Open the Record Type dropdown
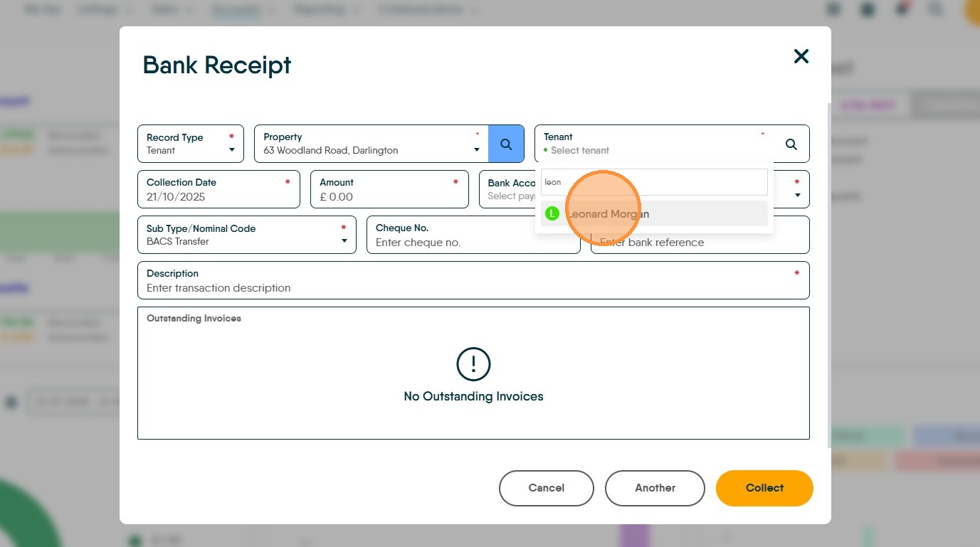This screenshot has height=547, width=980. (x=191, y=144)
